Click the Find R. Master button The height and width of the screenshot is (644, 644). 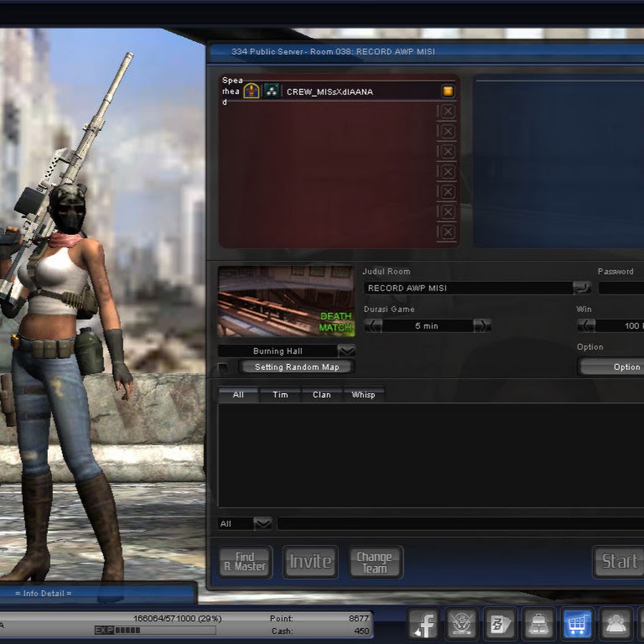pyautogui.click(x=245, y=562)
